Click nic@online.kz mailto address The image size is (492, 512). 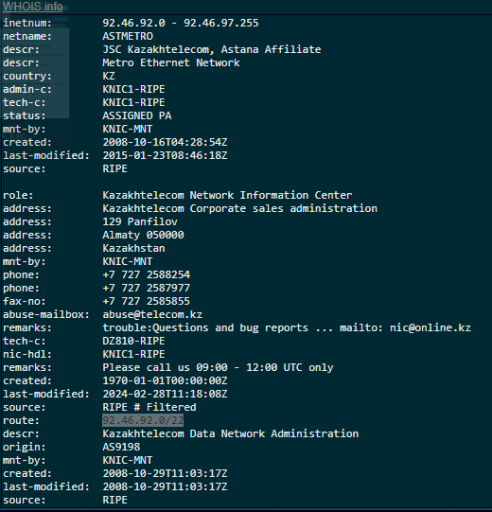pos(430,328)
